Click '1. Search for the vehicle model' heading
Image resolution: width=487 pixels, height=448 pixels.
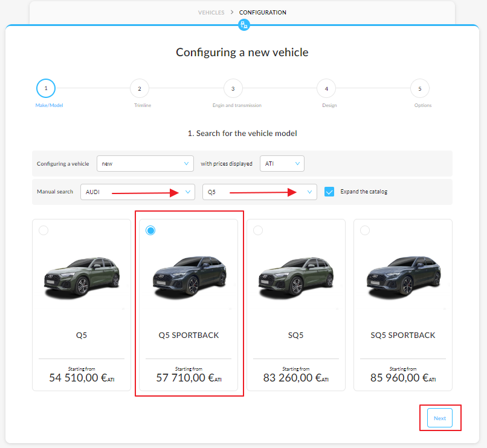click(x=242, y=133)
